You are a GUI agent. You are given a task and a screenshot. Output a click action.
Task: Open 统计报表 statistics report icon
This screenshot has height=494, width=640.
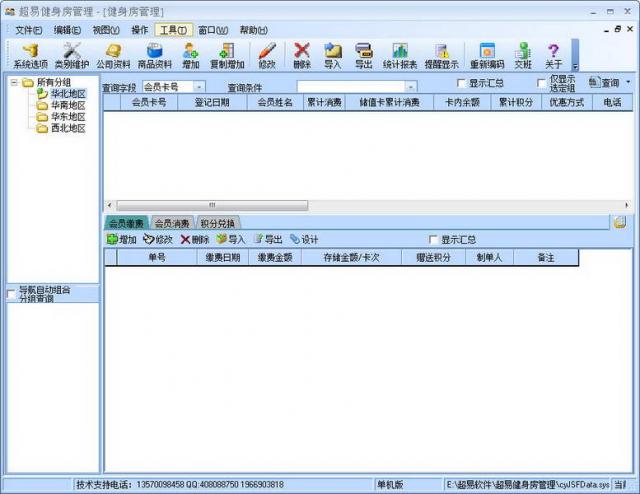tap(400, 56)
